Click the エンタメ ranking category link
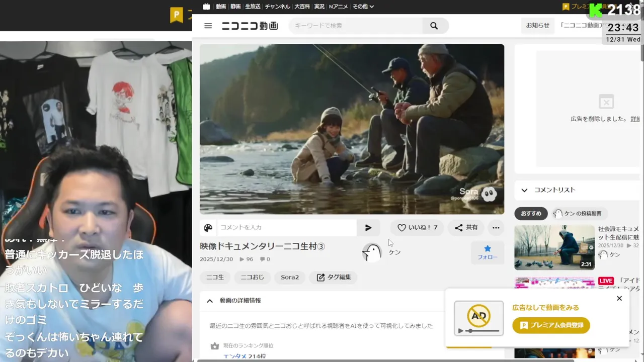Viewport: 644px width, 362px height. pos(234,356)
